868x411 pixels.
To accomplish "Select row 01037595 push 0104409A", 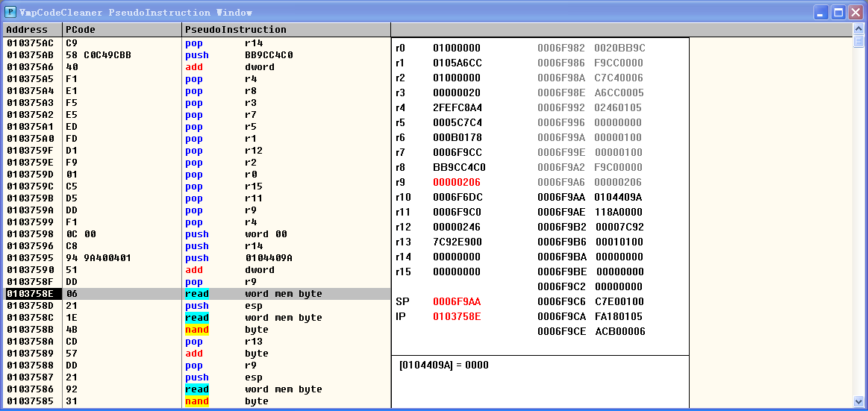I will [x=197, y=258].
